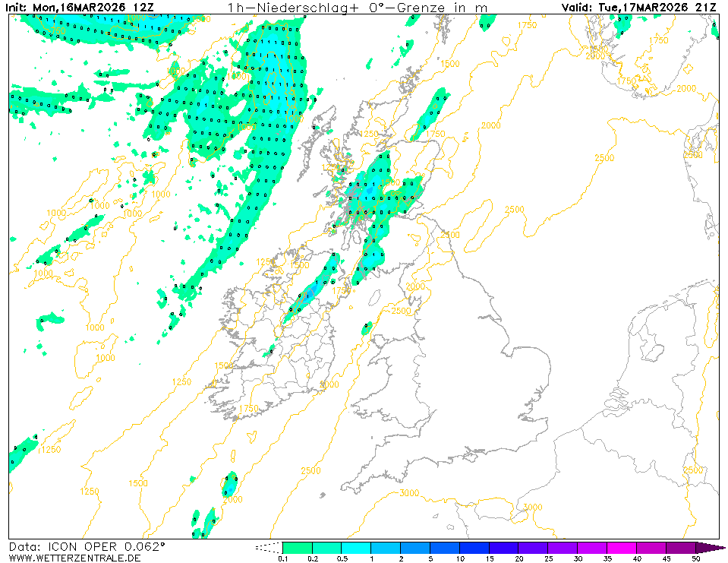Open the WWW.WETTERZENTRALE.DE link

(74, 558)
